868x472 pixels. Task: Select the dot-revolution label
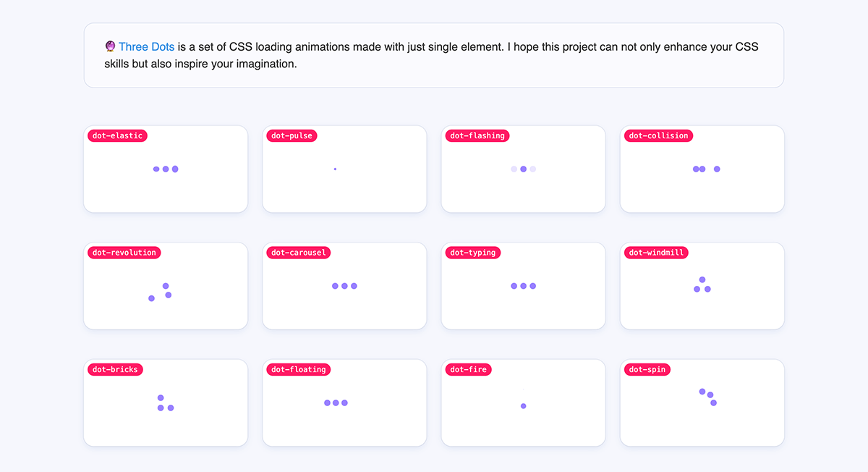[x=124, y=252]
